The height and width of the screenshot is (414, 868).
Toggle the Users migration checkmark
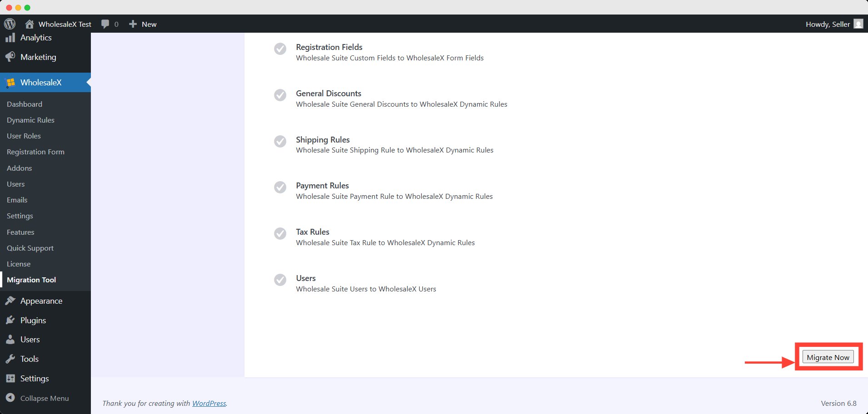point(280,280)
